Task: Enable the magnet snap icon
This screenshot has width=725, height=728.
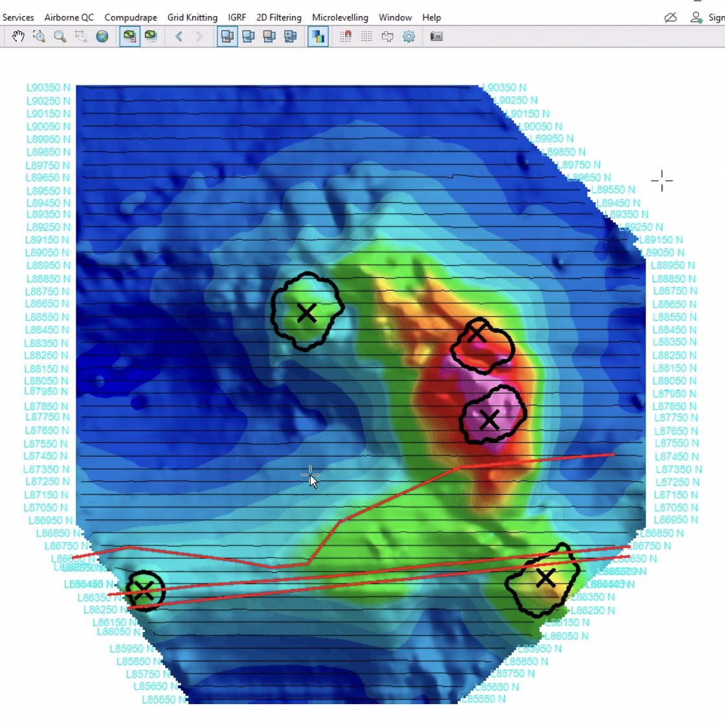Action: click(x=346, y=36)
